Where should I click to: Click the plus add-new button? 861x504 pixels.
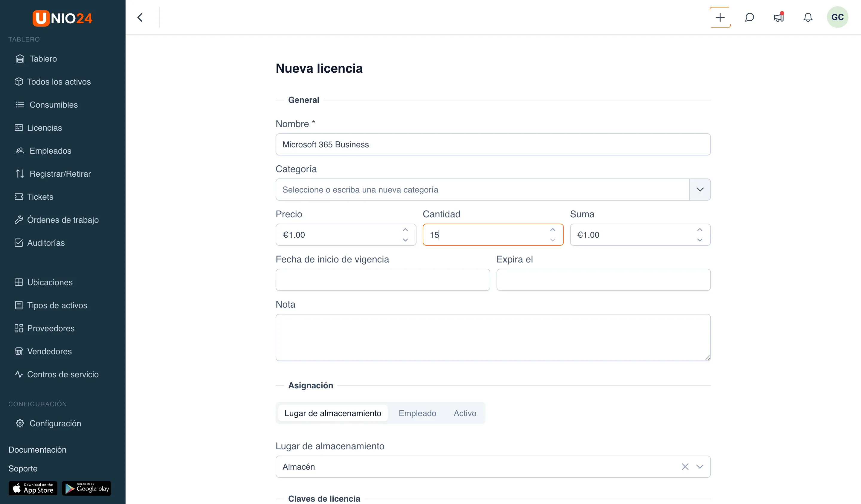click(720, 17)
